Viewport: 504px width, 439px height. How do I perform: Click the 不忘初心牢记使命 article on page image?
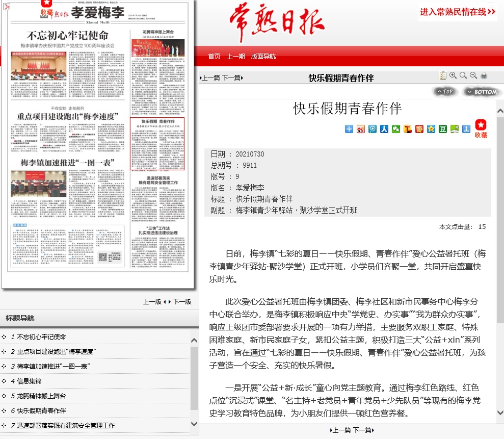[x=67, y=63]
